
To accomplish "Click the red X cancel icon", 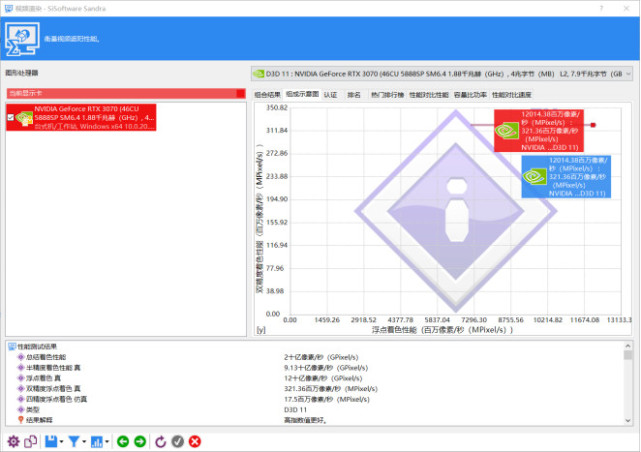I will [195, 441].
